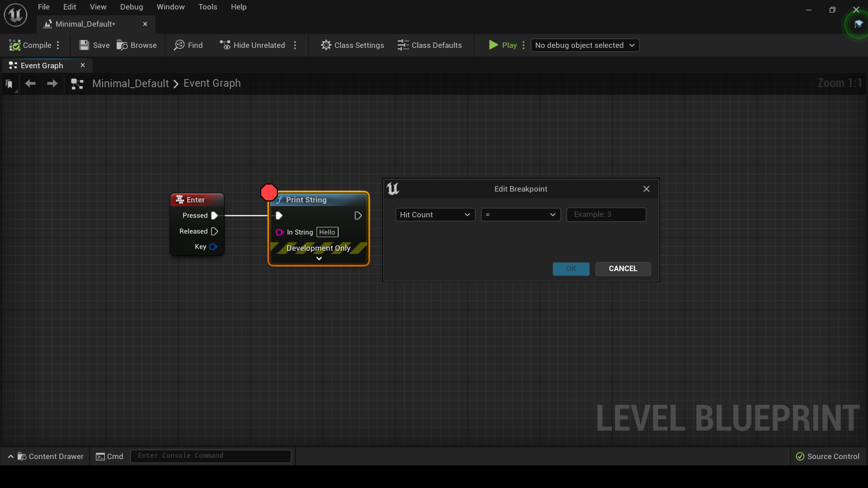Click the Pressed execution pin
The width and height of the screenshot is (868, 488).
click(215, 216)
